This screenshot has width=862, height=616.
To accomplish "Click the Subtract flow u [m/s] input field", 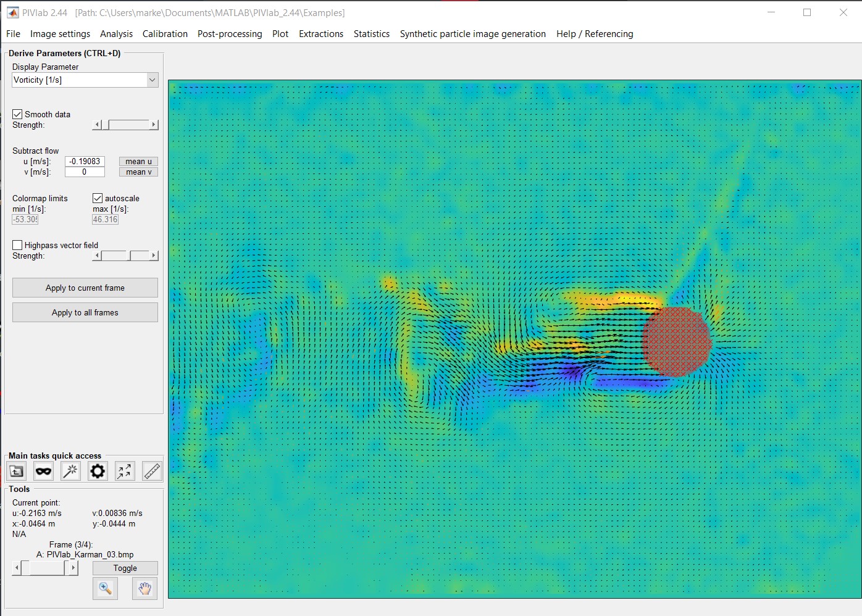I will (85, 162).
